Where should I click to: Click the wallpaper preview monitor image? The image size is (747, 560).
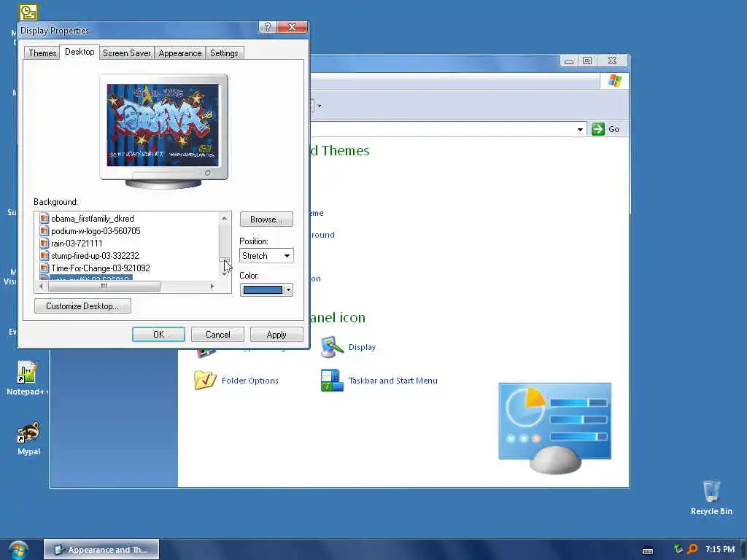coord(163,131)
